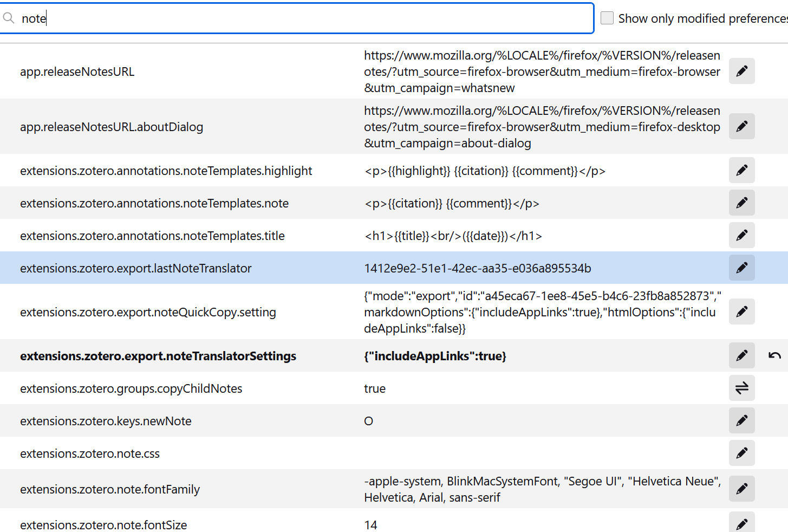Select bold extensions.zotero.export.noteTranslatorSettings name
Image resolution: width=788 pixels, height=532 pixels.
point(158,356)
